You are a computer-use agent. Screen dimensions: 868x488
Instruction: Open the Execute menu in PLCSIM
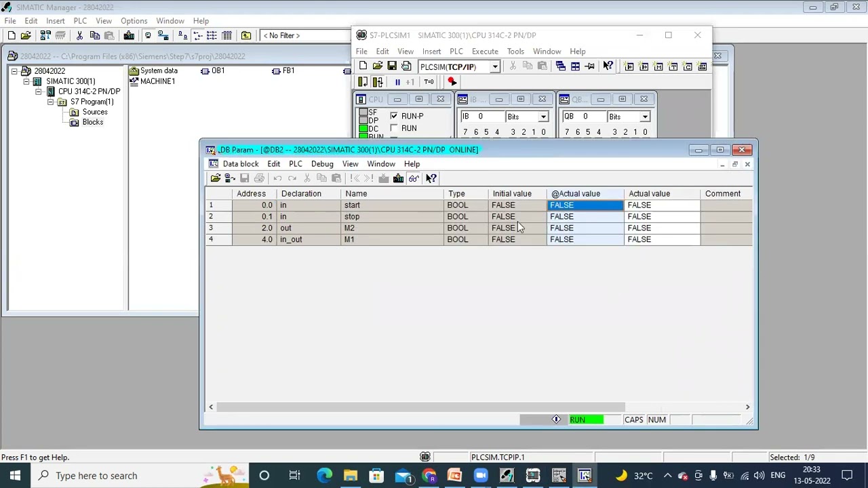point(485,52)
